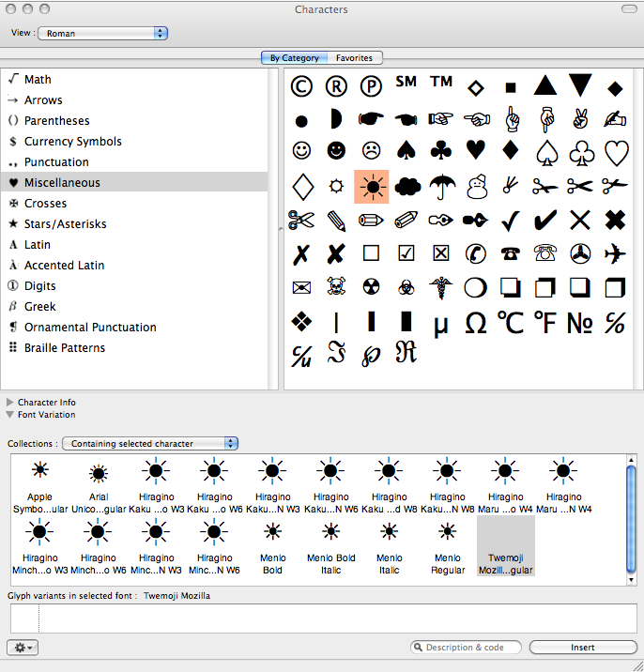
Task: Click the Insert button
Action: [583, 648]
